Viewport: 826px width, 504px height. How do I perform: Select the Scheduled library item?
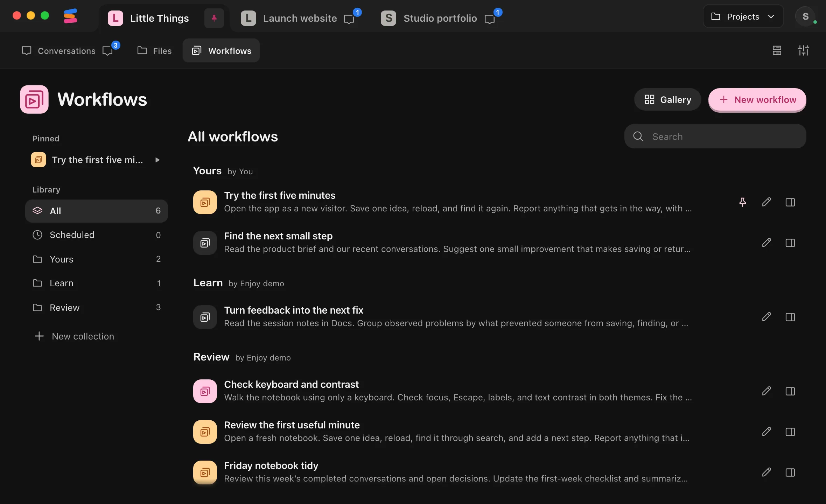(97, 235)
